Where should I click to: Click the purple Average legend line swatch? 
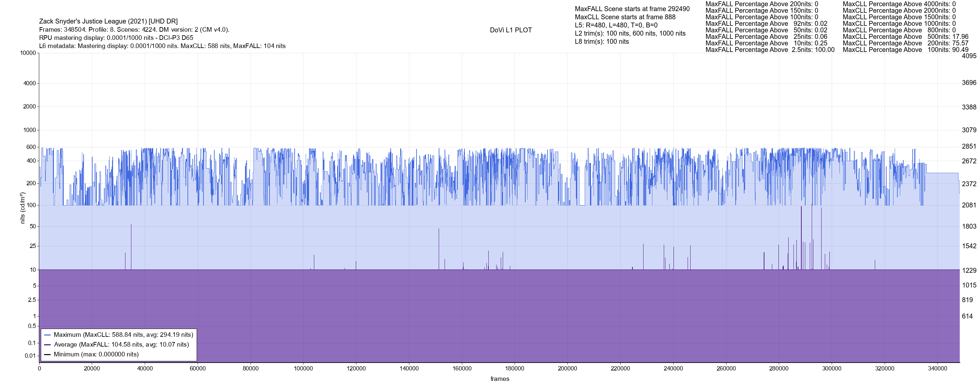(x=48, y=345)
